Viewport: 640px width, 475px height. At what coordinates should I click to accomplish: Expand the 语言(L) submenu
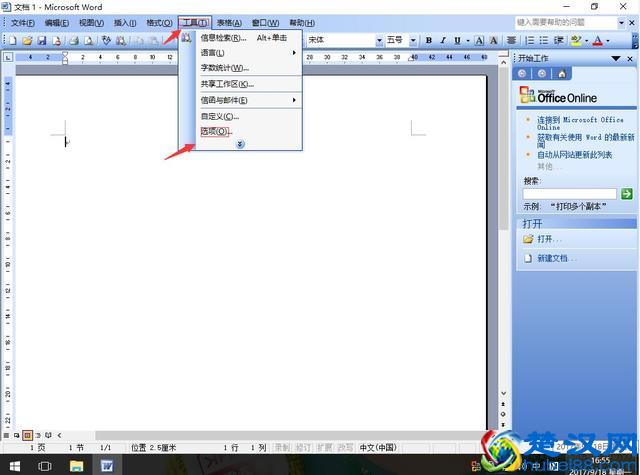click(249, 53)
